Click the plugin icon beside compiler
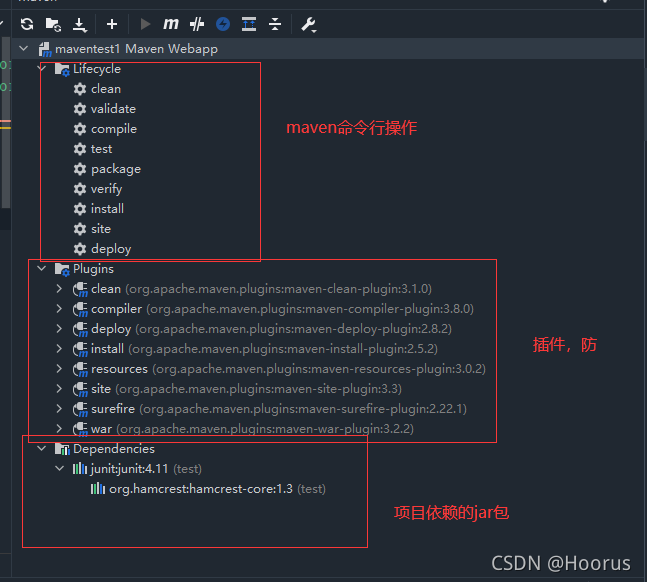The image size is (647, 582). click(x=80, y=310)
